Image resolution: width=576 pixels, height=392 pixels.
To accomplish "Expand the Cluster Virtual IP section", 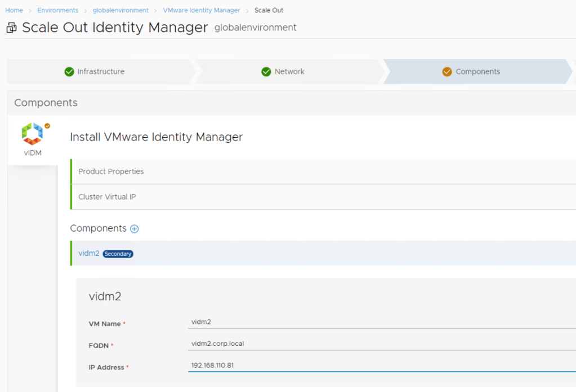I will tap(107, 197).
